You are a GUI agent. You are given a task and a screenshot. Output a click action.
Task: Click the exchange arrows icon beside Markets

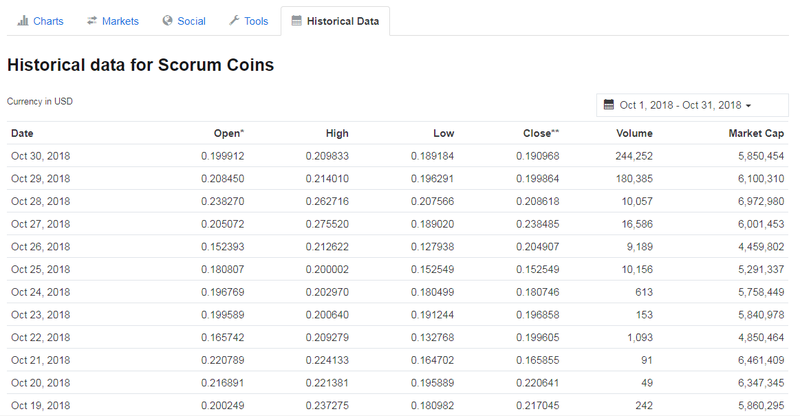pyautogui.click(x=92, y=20)
